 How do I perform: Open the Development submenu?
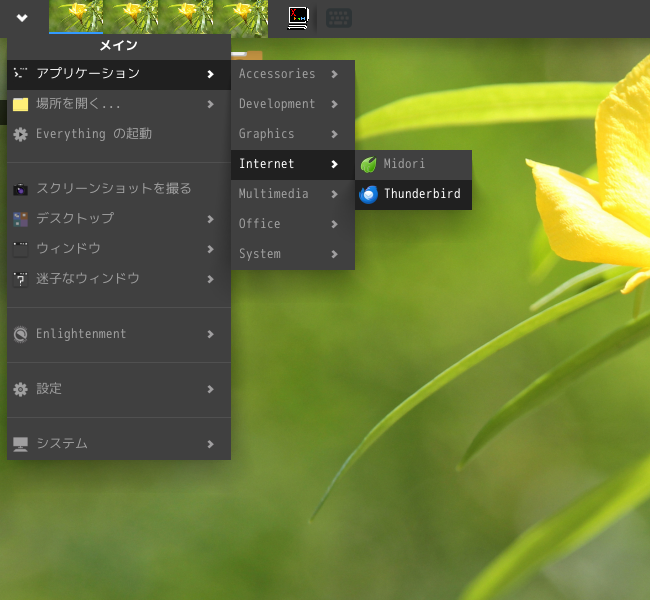tap(293, 104)
